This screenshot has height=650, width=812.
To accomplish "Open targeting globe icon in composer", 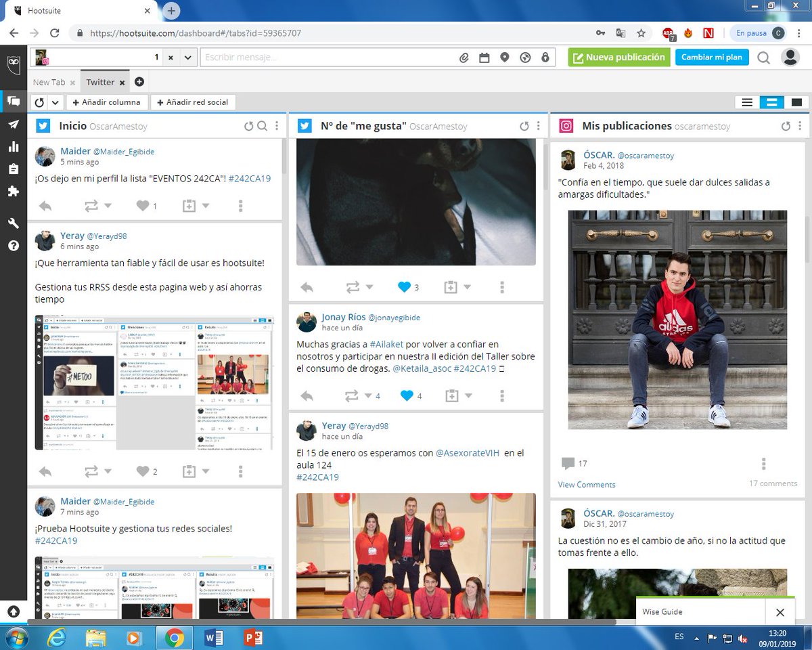I will coord(524,58).
